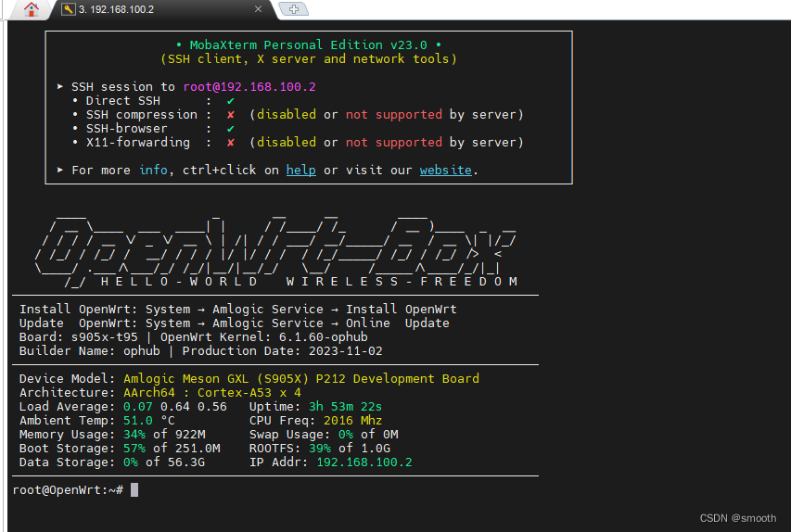791x532 pixels.
Task: Click the root@192.168.100.2 session address
Action: (249, 87)
